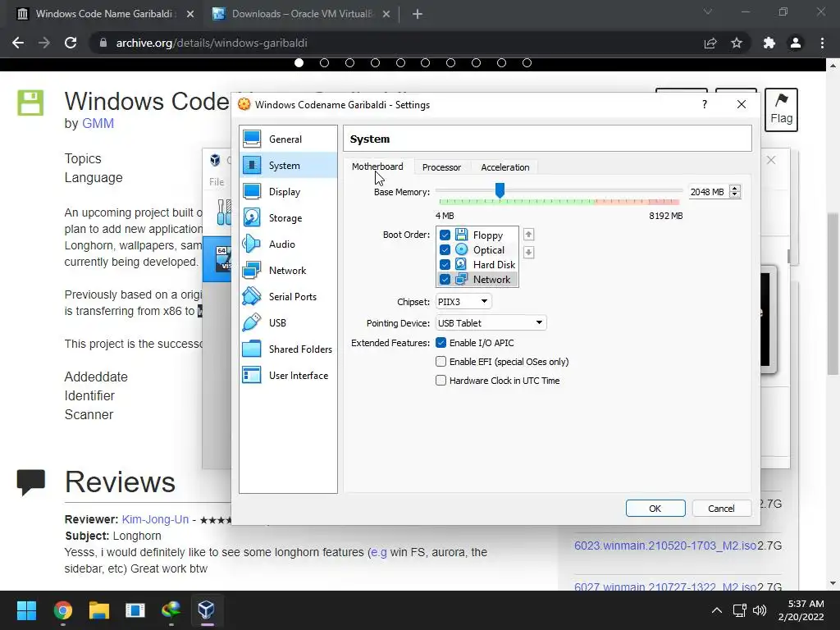Viewport: 840px width, 630px height.
Task: Open reviewer Kim-Jong-Un profile link
Action: click(155, 519)
